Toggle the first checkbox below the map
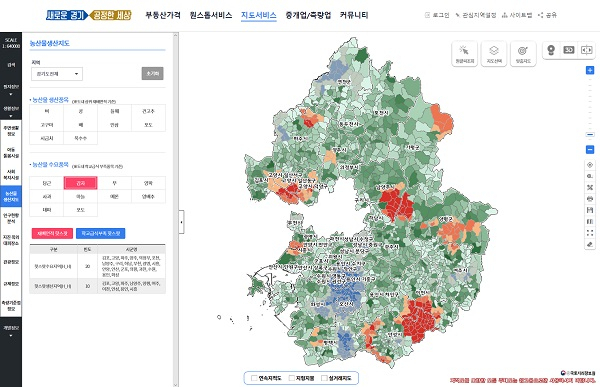The width and height of the screenshot is (600, 387). [x=254, y=378]
